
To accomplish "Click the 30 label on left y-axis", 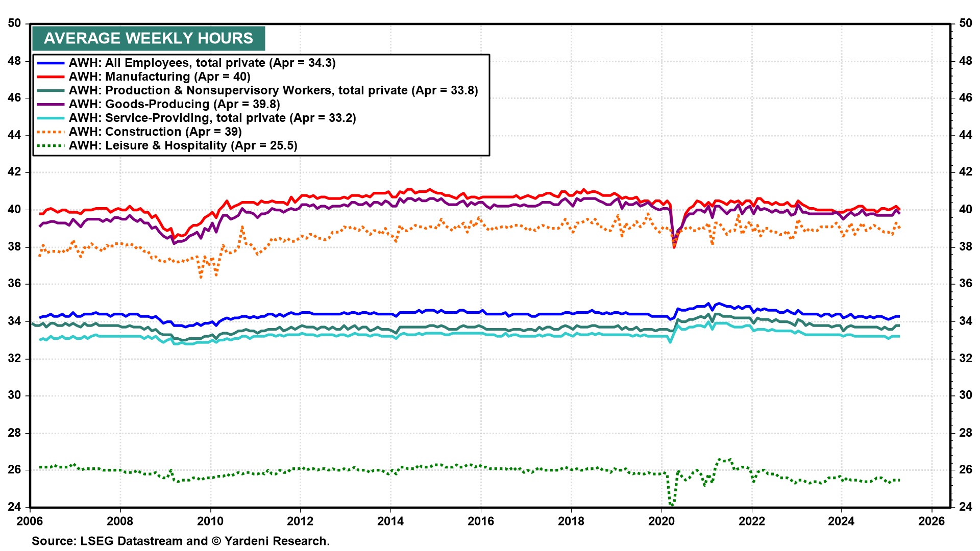I will [x=14, y=395].
